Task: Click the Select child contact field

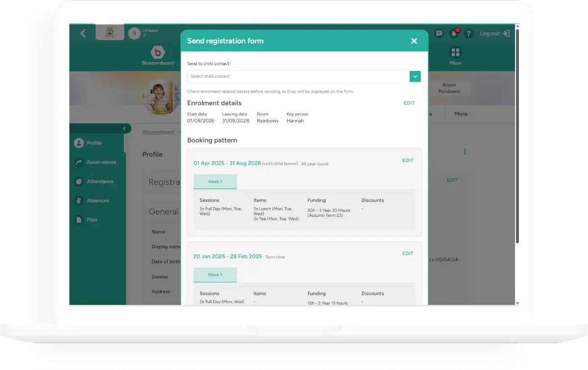Action: (298, 76)
